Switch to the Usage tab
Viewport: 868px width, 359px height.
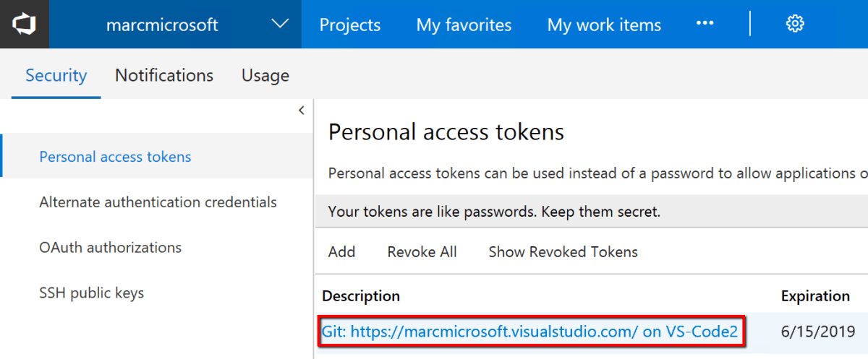tap(265, 75)
